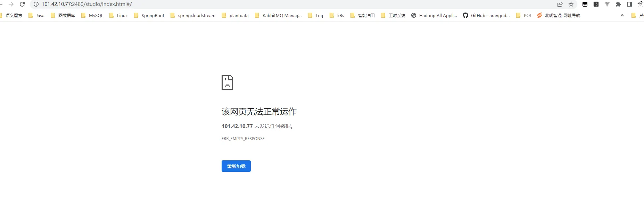Open the MySQL bookmark folder
Screen dimensions: 644x208
coord(92,15)
